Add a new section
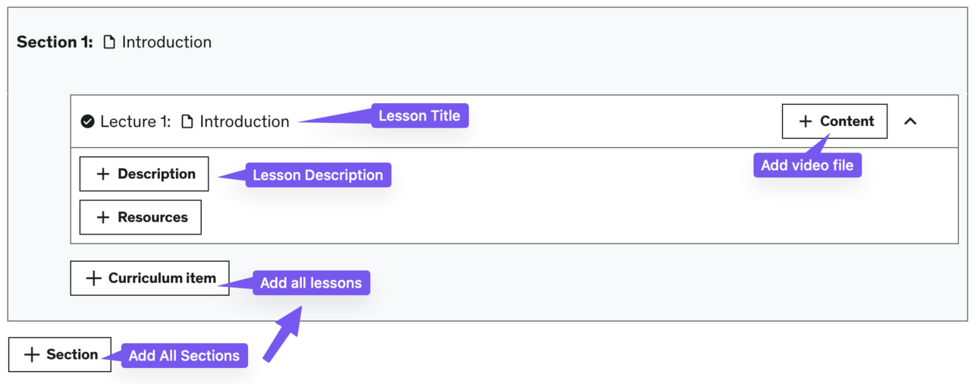The width and height of the screenshot is (980, 384). click(x=60, y=354)
